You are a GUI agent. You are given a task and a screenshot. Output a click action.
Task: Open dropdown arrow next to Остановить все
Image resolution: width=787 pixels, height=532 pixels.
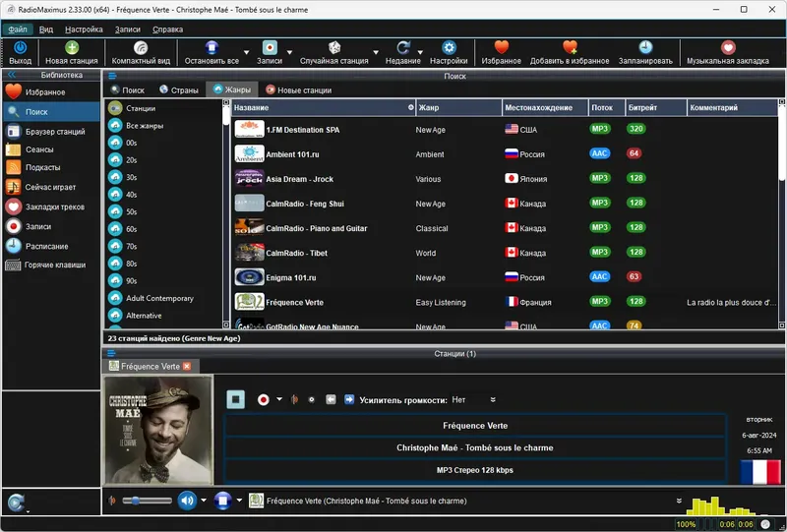(x=247, y=52)
